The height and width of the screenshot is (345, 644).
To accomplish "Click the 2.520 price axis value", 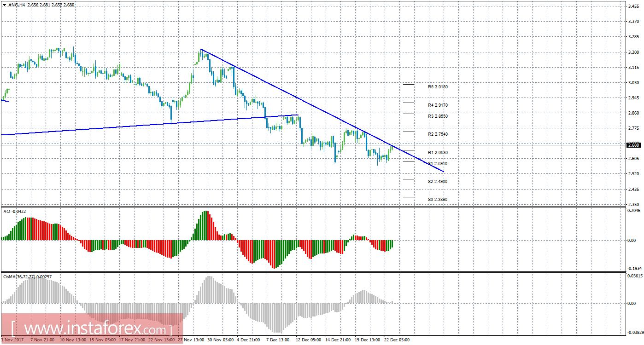I will [634, 174].
